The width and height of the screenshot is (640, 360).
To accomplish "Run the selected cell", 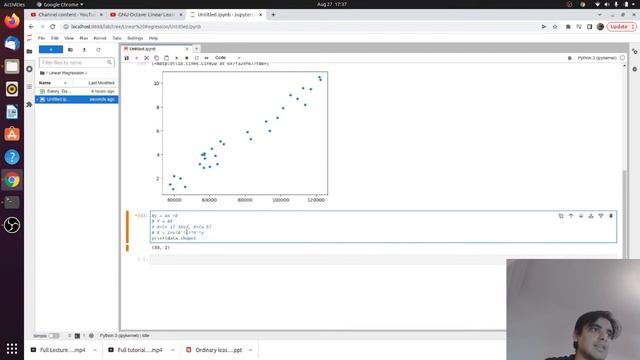I will [176, 58].
